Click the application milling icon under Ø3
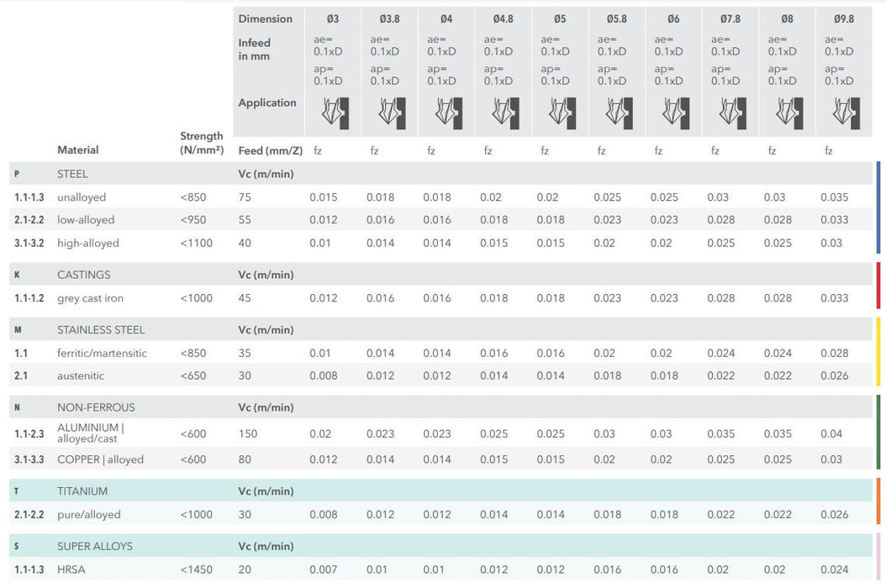 pyautogui.click(x=335, y=113)
